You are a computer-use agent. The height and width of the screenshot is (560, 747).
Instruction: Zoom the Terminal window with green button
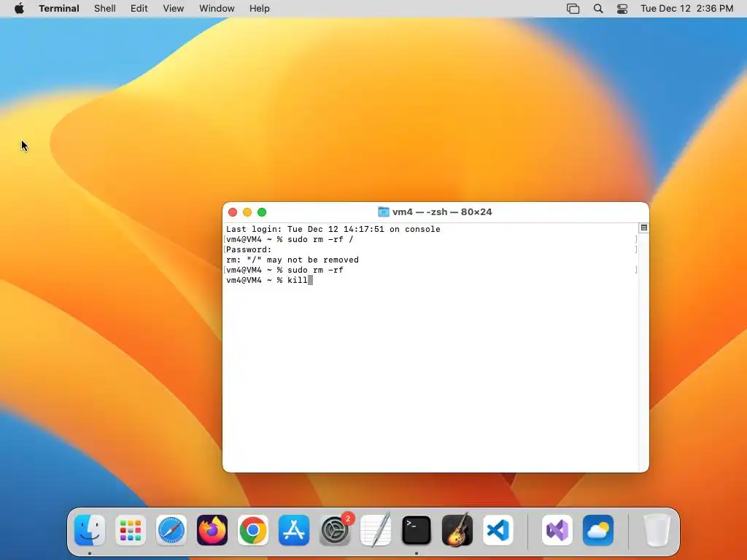click(x=262, y=212)
